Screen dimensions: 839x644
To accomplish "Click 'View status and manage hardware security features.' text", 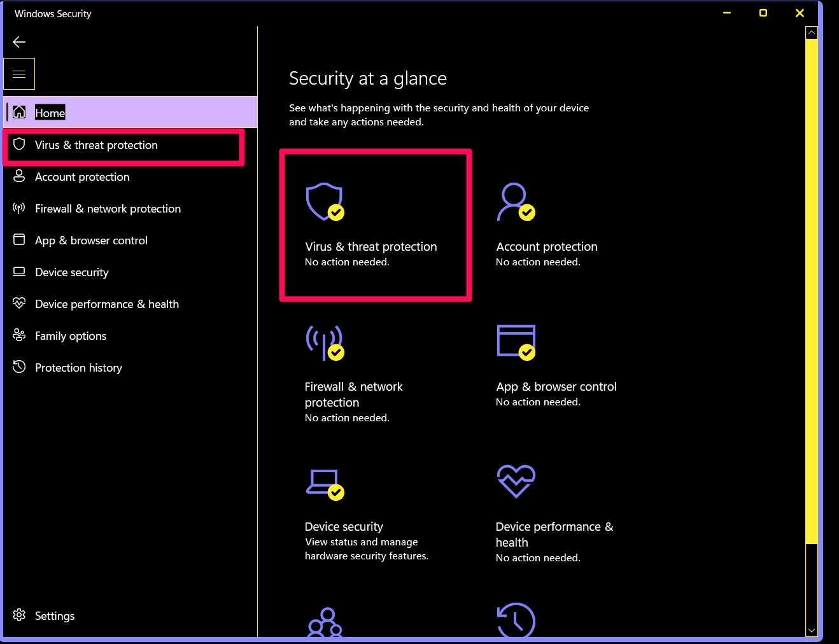I will coord(367,549).
